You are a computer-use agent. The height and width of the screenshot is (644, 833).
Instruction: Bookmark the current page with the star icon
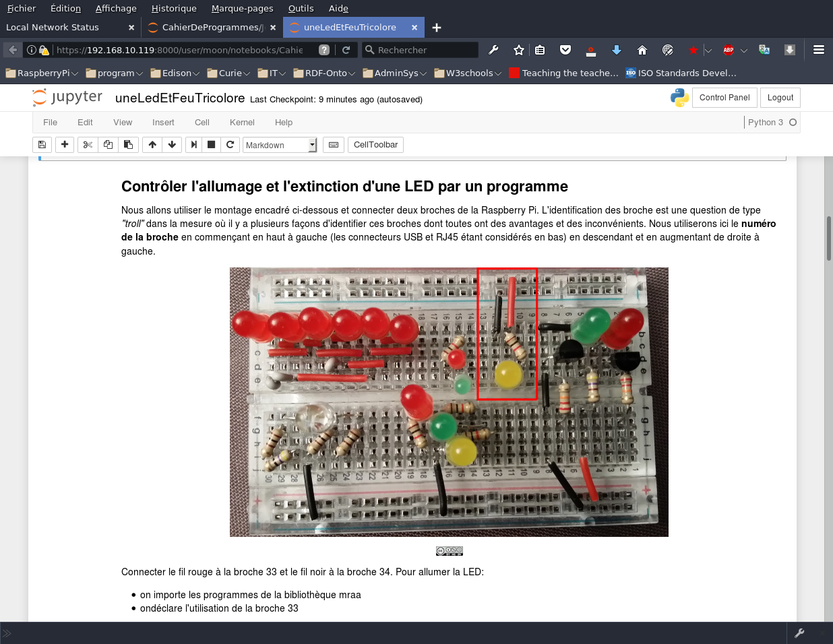[518, 49]
